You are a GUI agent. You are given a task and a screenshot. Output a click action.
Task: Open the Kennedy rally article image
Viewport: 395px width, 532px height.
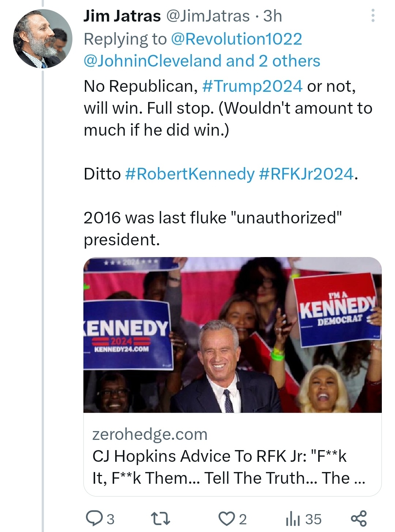(x=233, y=335)
